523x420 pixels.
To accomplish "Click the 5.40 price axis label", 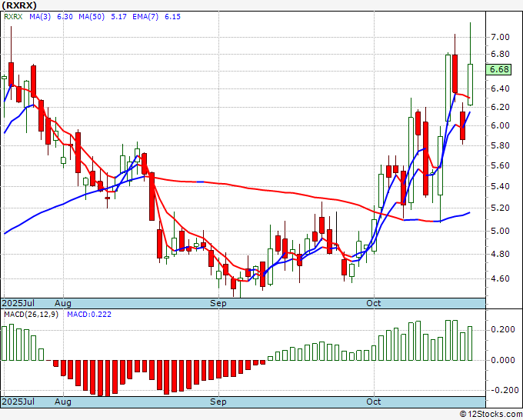I will pos(500,186).
